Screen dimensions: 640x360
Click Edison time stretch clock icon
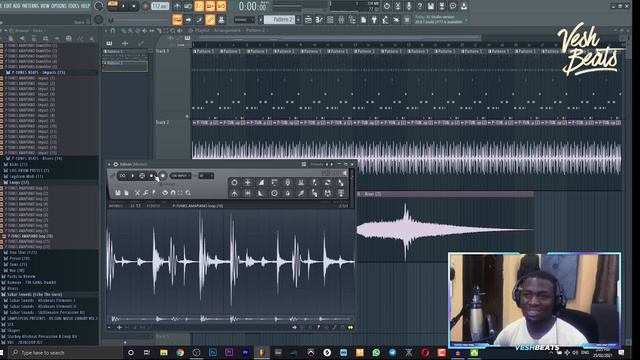tap(274, 193)
